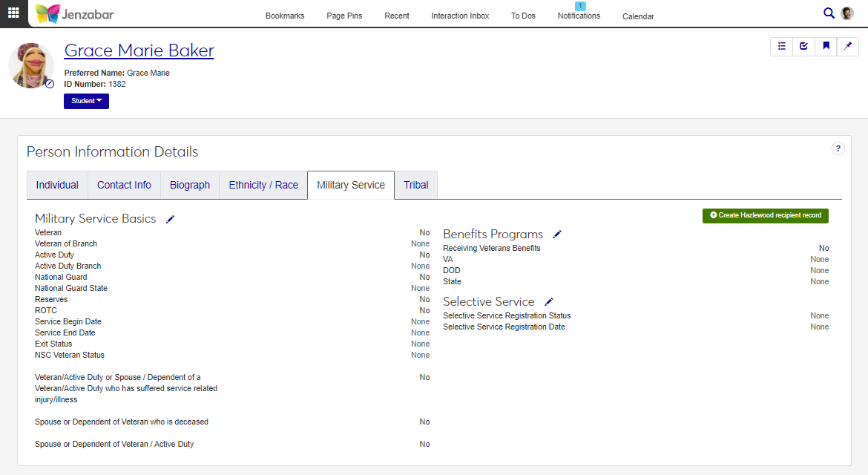Open the app grid launcher menu

pyautogui.click(x=13, y=13)
